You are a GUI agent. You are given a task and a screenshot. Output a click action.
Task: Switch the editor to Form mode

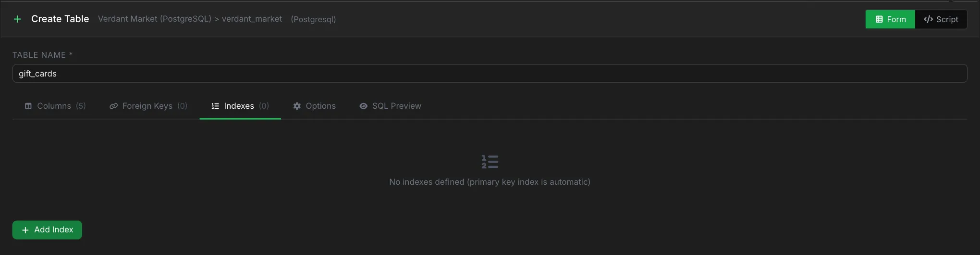(890, 19)
